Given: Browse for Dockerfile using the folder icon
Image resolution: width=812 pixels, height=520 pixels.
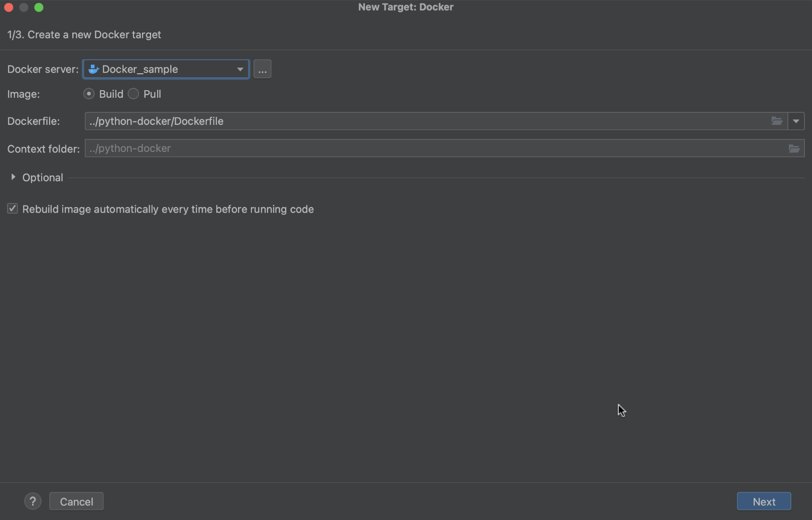Looking at the screenshot, I should click(x=776, y=121).
